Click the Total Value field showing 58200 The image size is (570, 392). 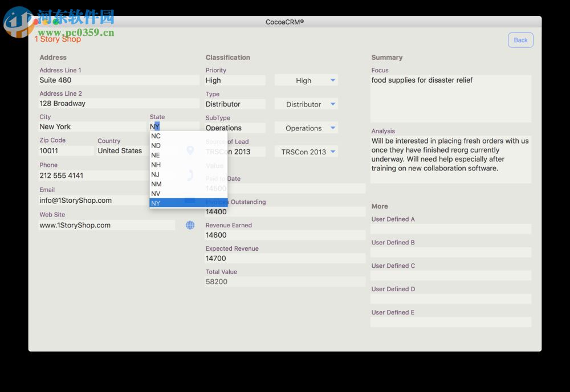tap(285, 281)
